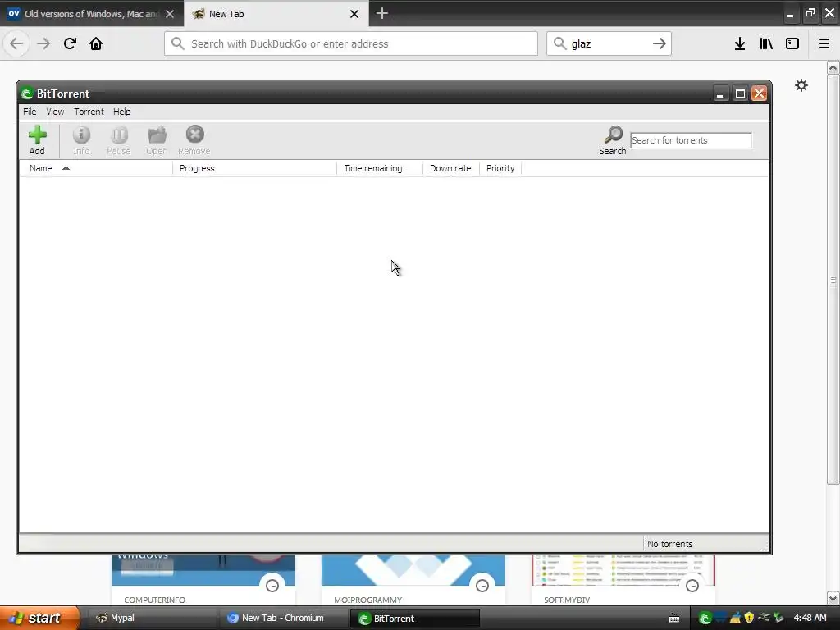The width and height of the screenshot is (840, 630).
Task: Submit the glaz search with the arrow
Action: 660,44
